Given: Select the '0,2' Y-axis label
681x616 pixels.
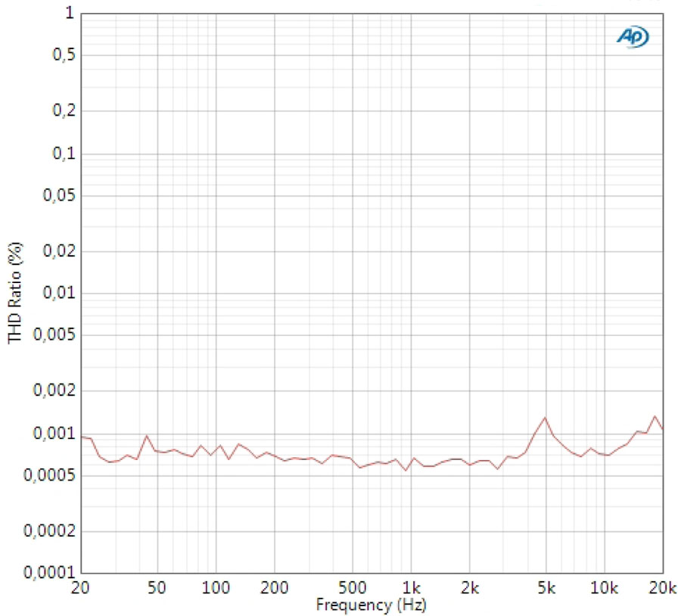Looking at the screenshot, I should pos(64,110).
